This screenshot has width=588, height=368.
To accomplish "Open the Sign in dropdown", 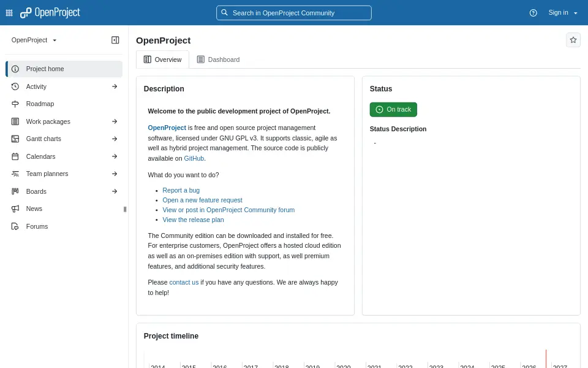I will click(562, 13).
